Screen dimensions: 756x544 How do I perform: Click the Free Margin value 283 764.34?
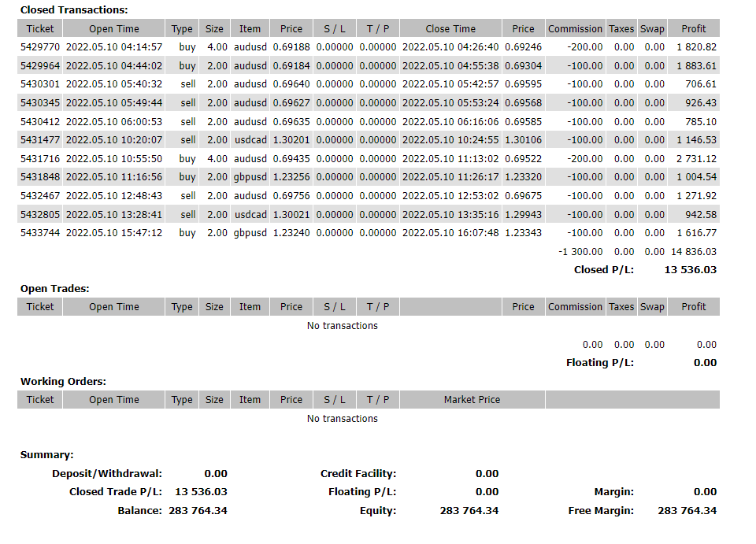687,511
